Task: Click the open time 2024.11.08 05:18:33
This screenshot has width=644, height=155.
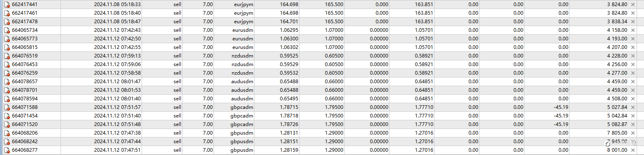Action: 117,4
